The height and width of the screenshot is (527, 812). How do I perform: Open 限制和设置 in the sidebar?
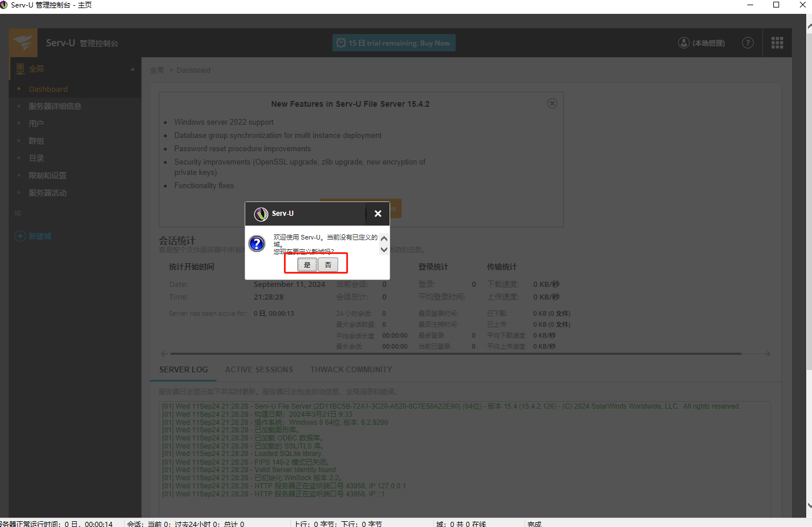click(x=47, y=175)
